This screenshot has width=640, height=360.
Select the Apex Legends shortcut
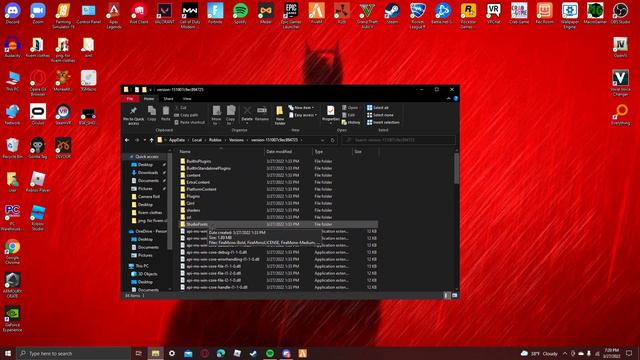(x=113, y=16)
